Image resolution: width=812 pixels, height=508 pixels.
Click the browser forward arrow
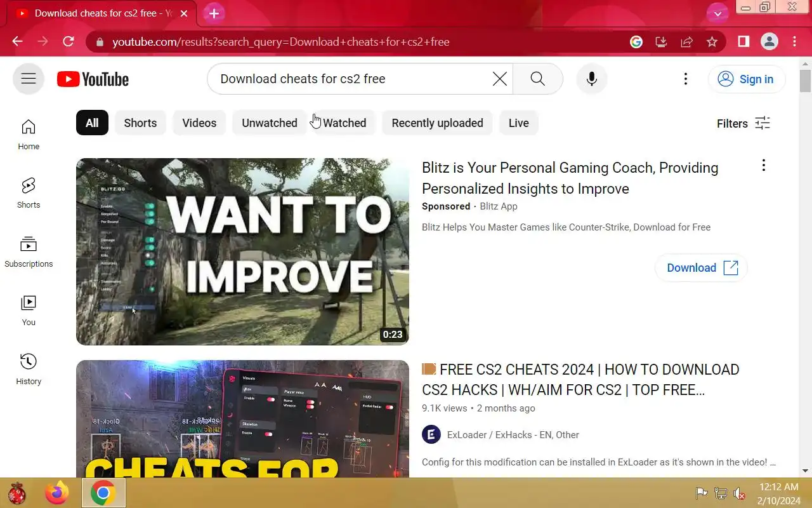[43, 42]
